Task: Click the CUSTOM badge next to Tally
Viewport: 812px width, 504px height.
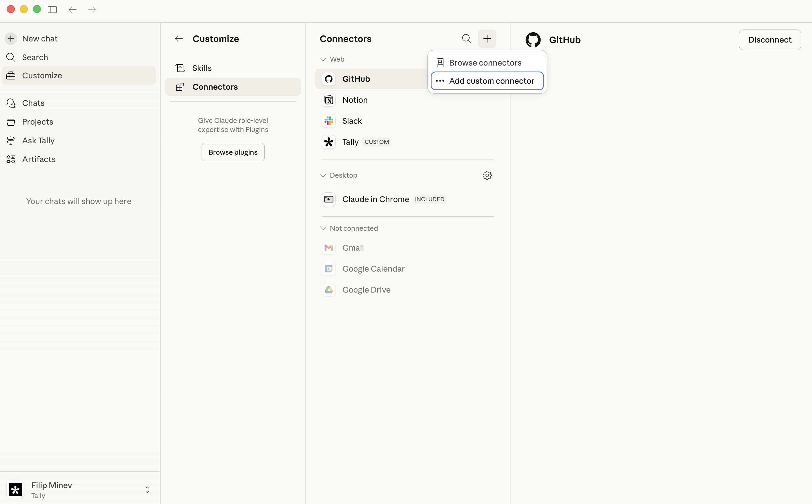Action: pyautogui.click(x=377, y=142)
